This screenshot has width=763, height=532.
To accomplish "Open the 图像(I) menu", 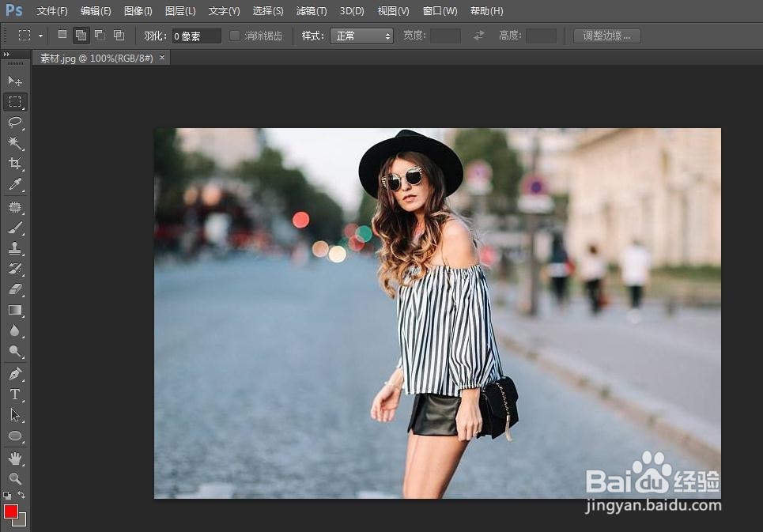I will pos(138,11).
